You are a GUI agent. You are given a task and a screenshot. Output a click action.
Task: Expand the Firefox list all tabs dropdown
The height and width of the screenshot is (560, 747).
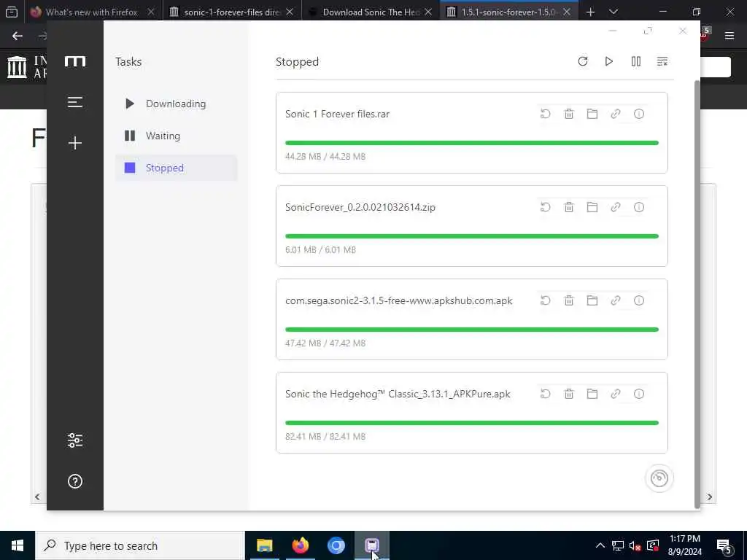click(x=614, y=12)
